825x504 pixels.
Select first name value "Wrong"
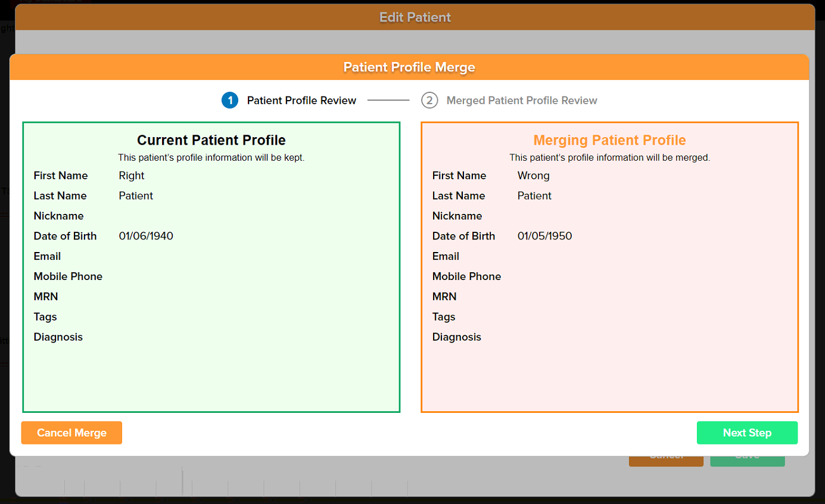pos(534,176)
